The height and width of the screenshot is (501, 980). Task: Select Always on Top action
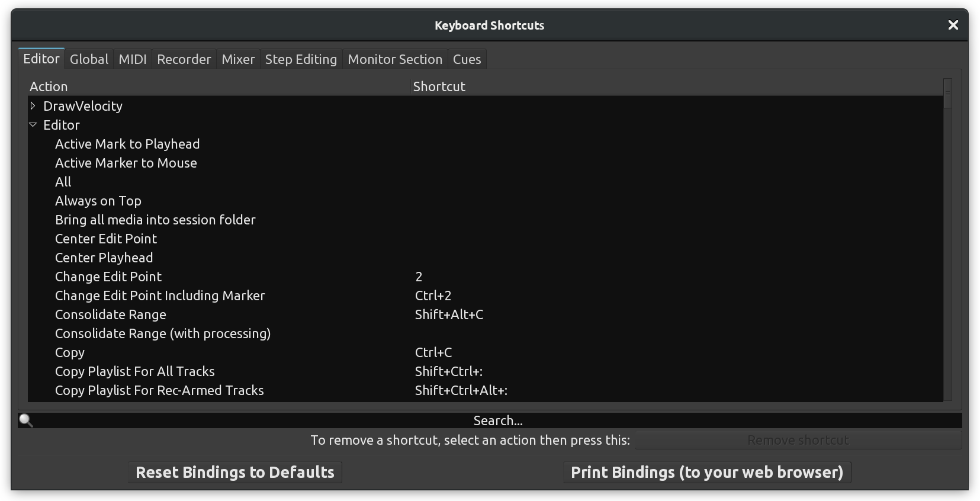pos(486,201)
